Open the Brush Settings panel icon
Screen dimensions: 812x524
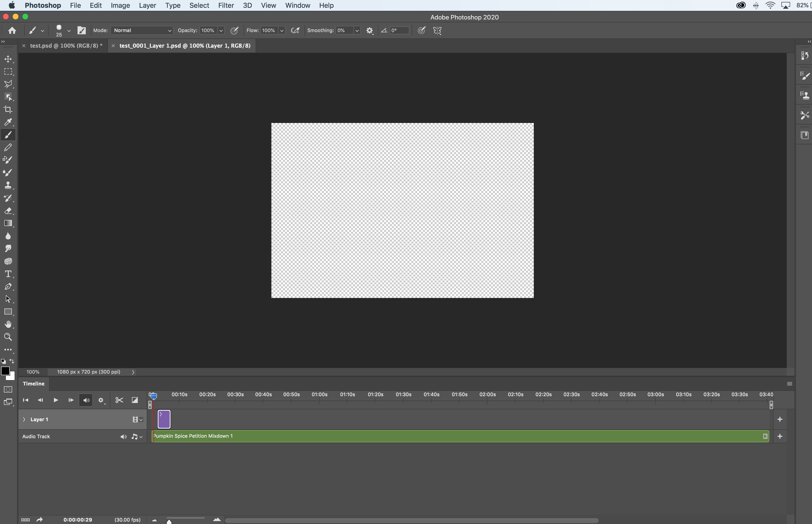(x=804, y=76)
